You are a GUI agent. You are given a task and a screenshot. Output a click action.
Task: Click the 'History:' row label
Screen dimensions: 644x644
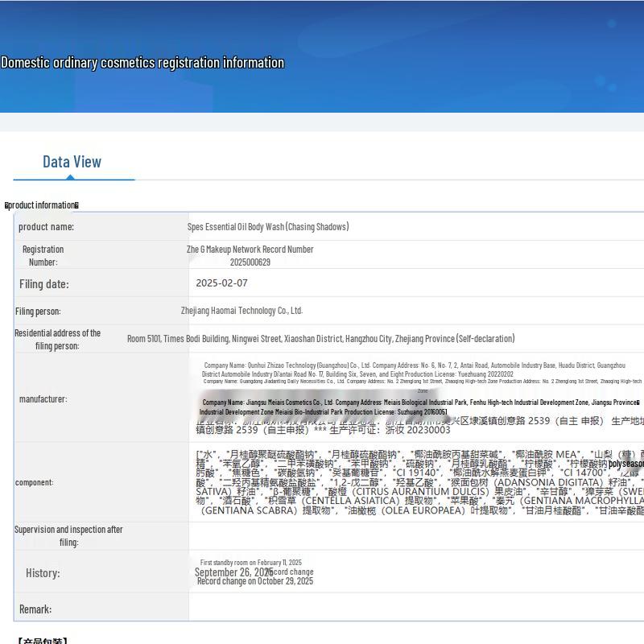pos(43,573)
